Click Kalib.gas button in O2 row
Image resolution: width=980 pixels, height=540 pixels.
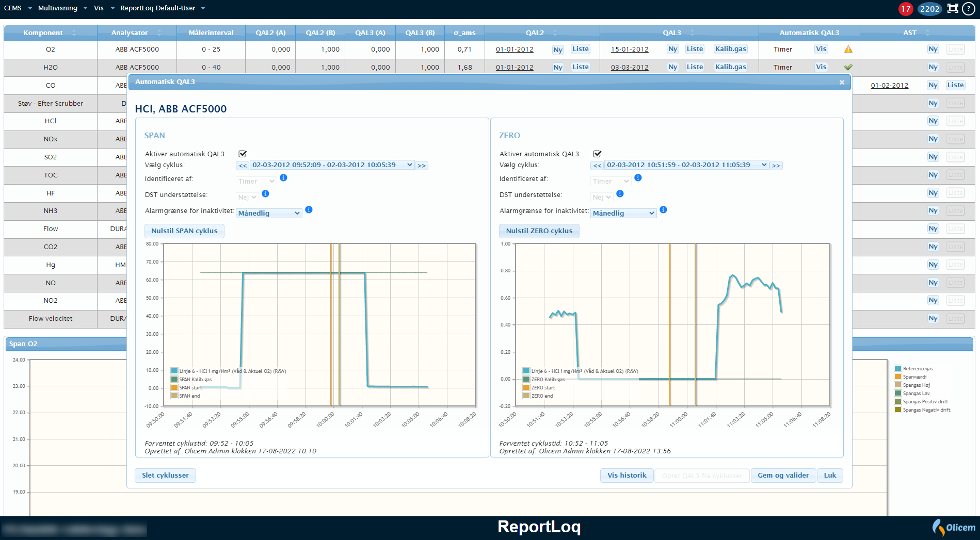730,49
